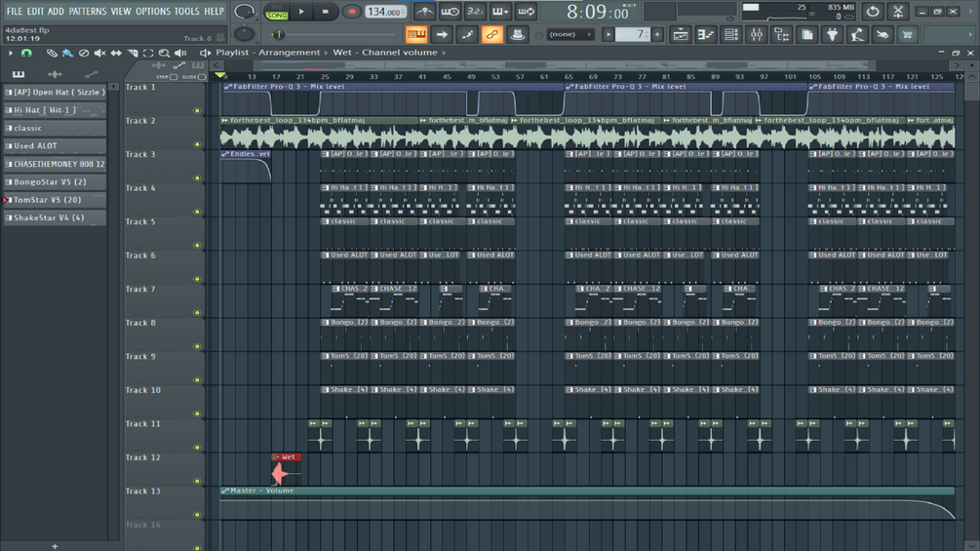Viewport: 980px width, 551px height.
Task: Click the plus button below the picker list
Action: point(55,547)
